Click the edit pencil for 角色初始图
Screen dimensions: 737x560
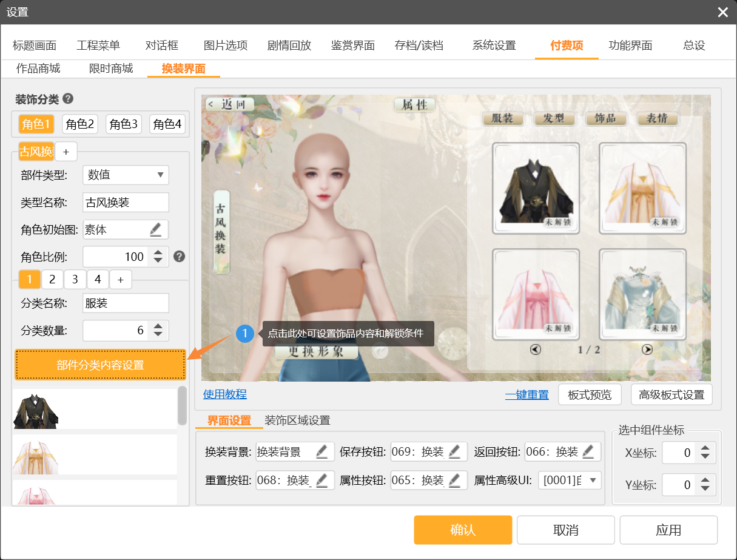(x=156, y=229)
